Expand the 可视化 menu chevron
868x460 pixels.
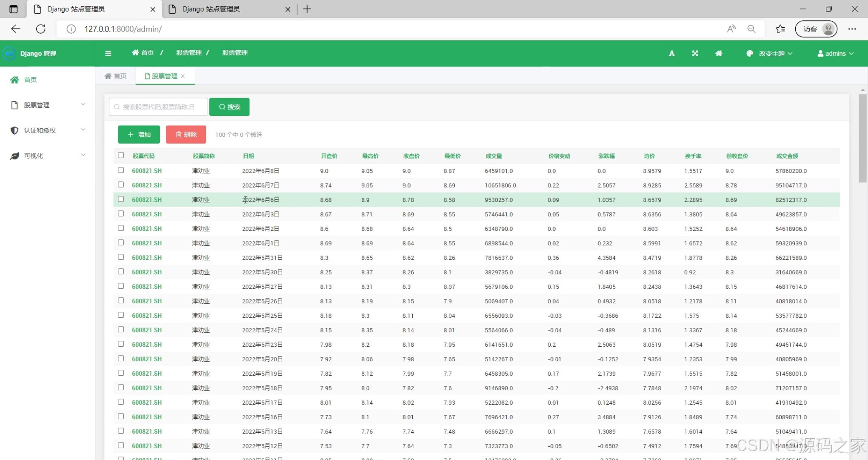[x=83, y=155]
